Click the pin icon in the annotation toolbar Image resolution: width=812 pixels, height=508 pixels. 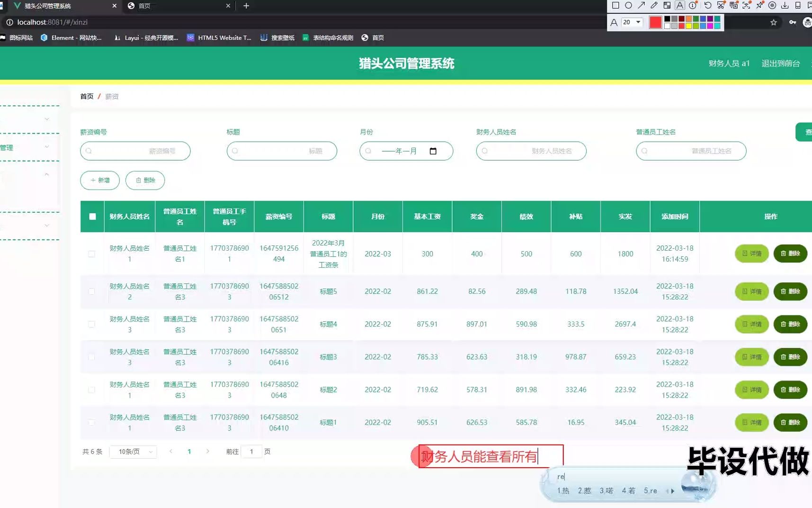click(x=759, y=5)
